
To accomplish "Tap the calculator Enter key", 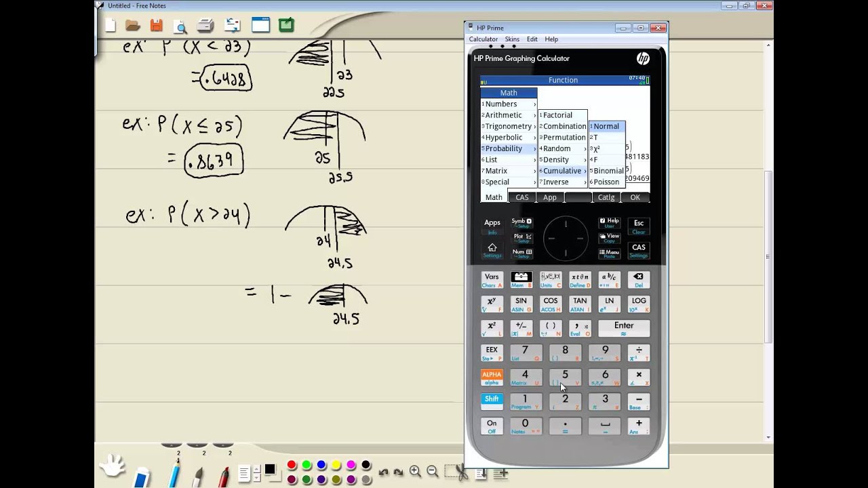I will click(624, 328).
